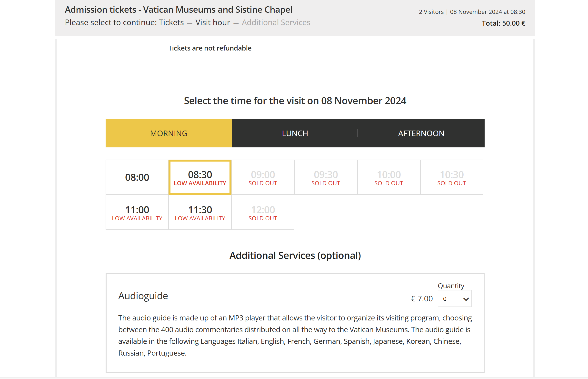Image resolution: width=588 pixels, height=379 pixels.
Task: Click the 12:00 sold out slot
Action: [263, 213]
